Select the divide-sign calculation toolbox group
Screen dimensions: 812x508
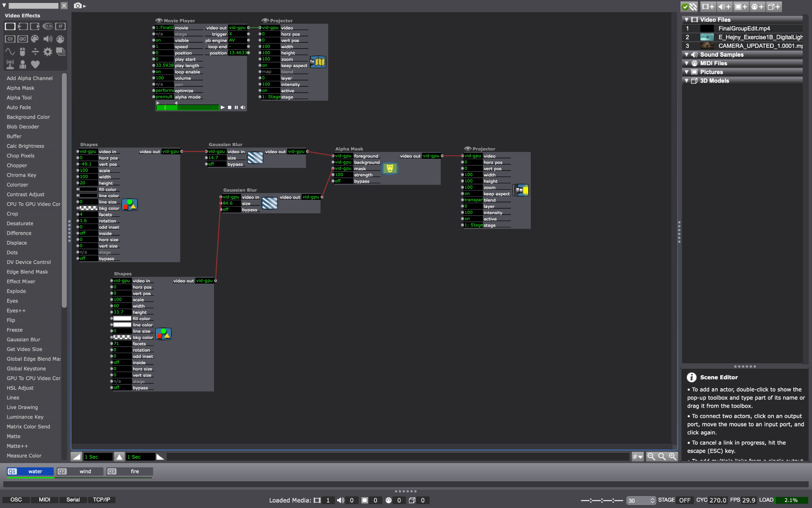coord(35,52)
